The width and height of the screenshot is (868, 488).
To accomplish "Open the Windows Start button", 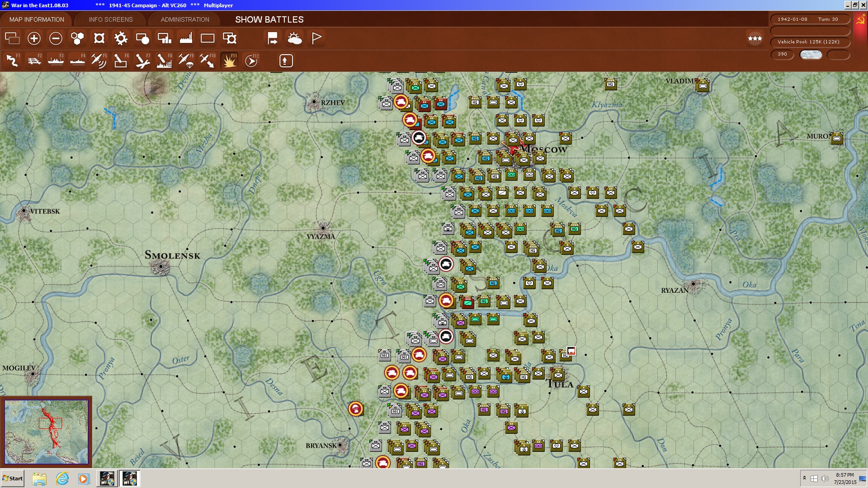I will (13, 479).
